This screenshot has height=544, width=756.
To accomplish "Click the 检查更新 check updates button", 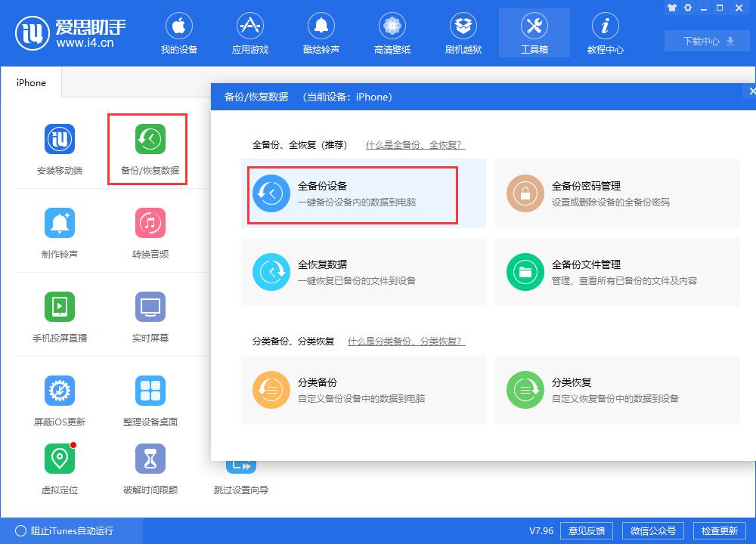I will pos(720,530).
